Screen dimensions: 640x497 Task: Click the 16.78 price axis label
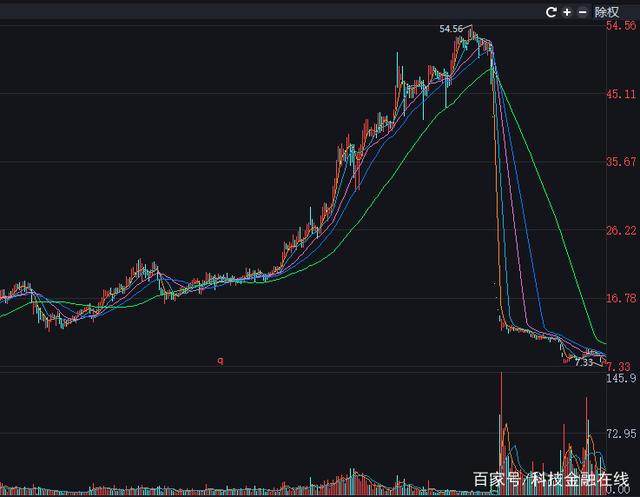point(621,298)
